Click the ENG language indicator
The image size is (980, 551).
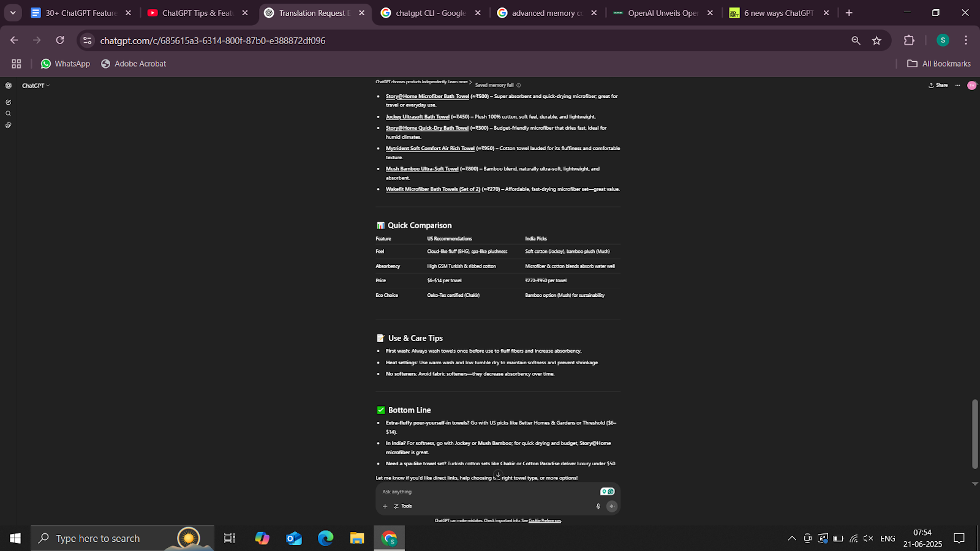[x=888, y=539]
